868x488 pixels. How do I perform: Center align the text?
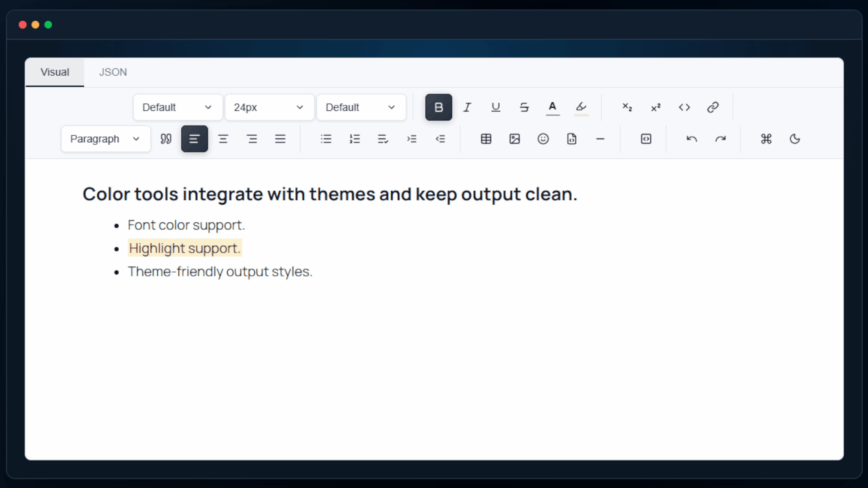tap(223, 139)
